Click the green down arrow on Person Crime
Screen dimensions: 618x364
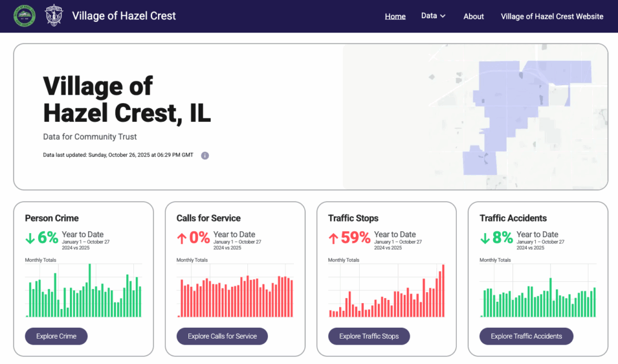coord(30,238)
